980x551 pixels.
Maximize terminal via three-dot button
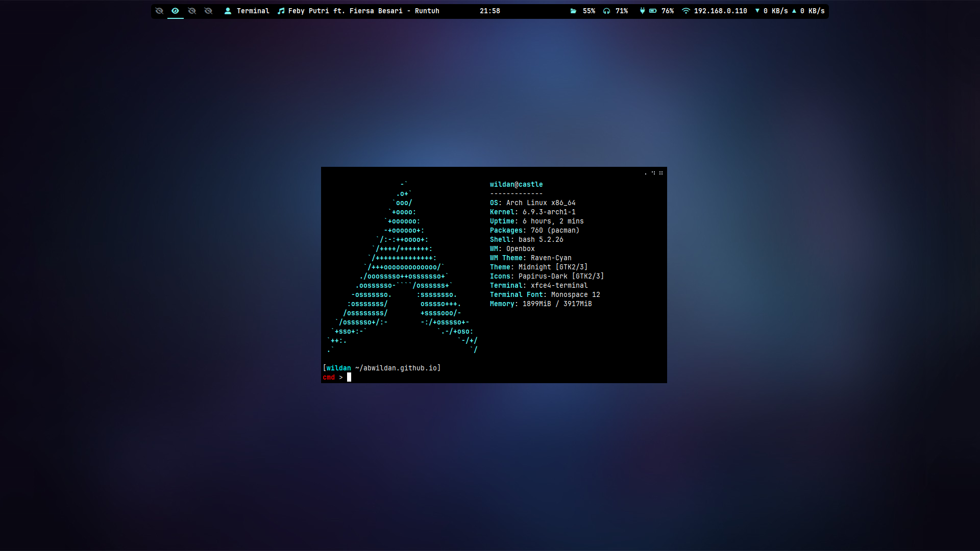(653, 173)
